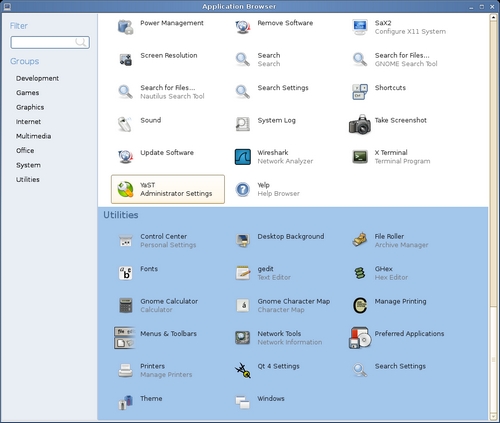Launch the Preferred Applications icon

click(360, 338)
